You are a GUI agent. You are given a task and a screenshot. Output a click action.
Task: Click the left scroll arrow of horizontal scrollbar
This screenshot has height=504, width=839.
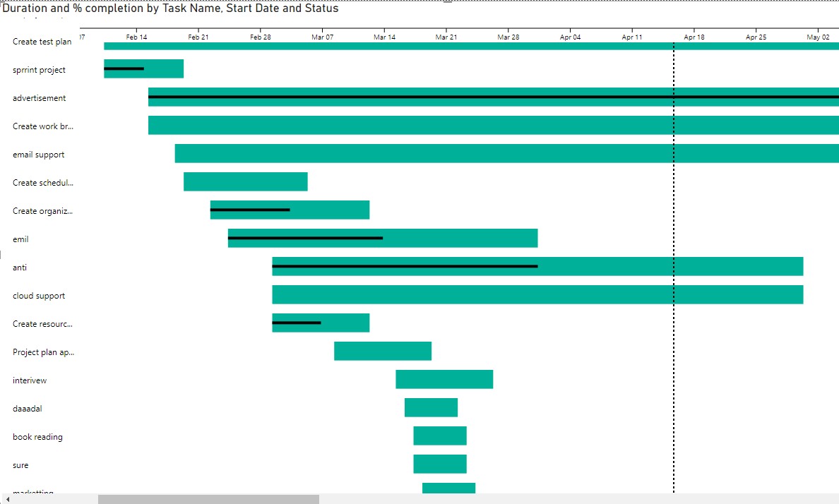(8, 499)
